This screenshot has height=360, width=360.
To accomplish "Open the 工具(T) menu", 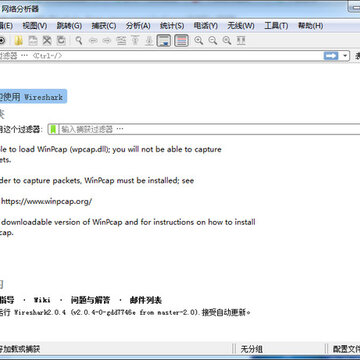I will tap(276, 26).
